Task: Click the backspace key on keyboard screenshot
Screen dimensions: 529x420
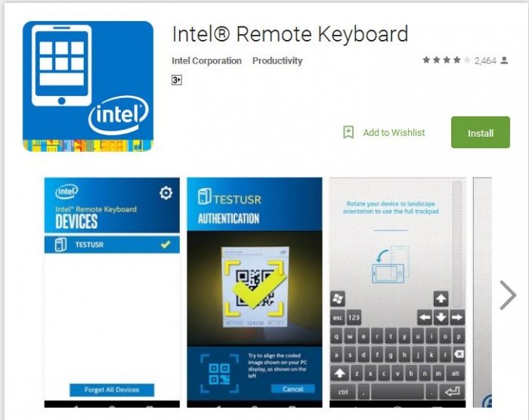Action: pyautogui.click(x=459, y=354)
